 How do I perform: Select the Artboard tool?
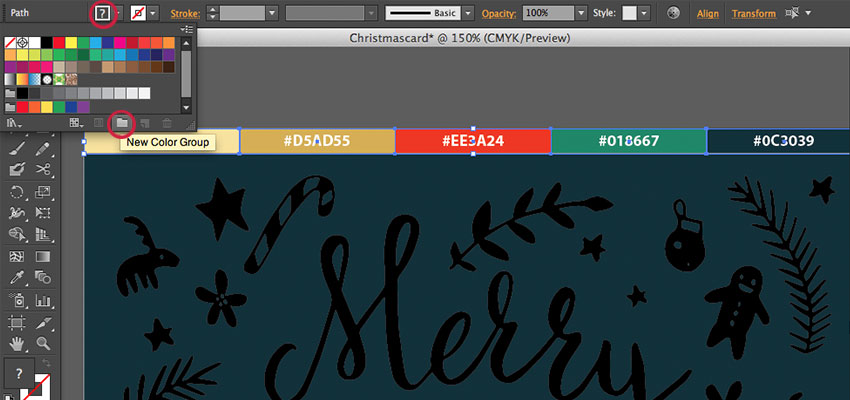(x=16, y=323)
